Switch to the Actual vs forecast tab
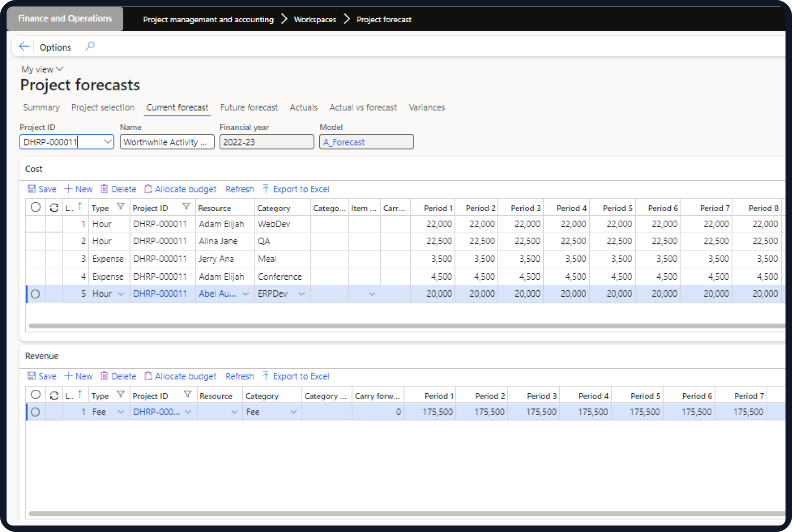Screen dimensions: 792x532 tap(363, 107)
